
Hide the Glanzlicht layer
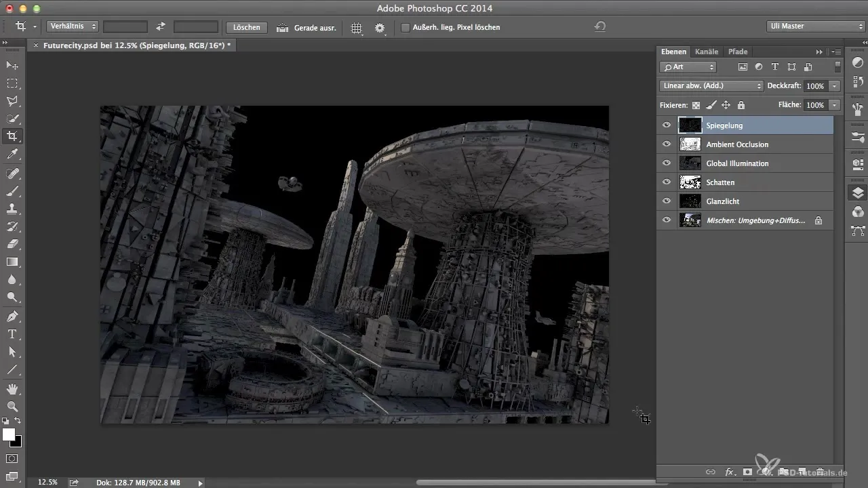(667, 201)
